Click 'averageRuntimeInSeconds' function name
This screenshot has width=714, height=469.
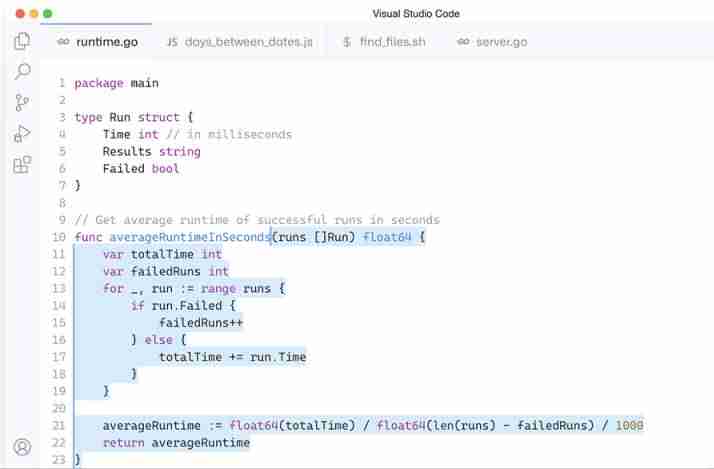(x=190, y=237)
